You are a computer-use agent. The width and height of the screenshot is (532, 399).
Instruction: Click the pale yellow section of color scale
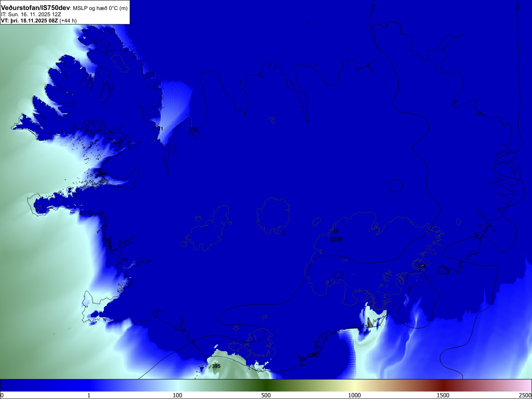(355, 385)
